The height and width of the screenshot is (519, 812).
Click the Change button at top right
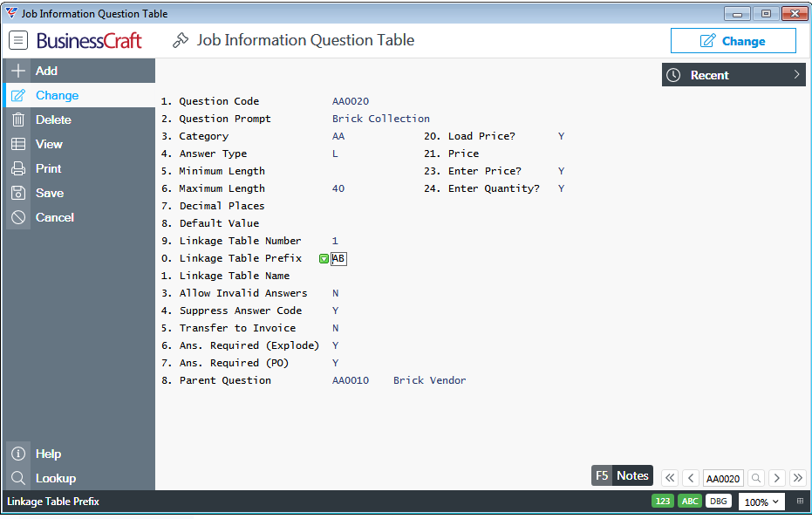point(733,40)
